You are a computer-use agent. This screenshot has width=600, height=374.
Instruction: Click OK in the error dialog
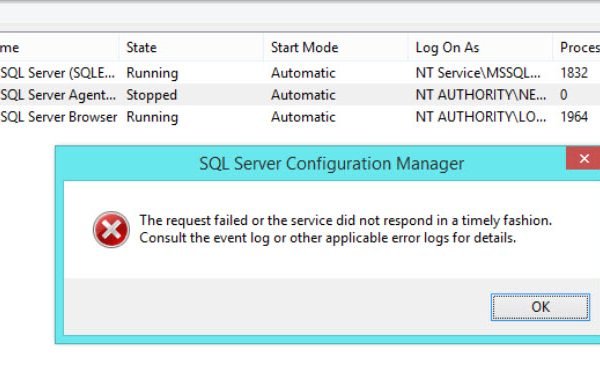[540, 307]
